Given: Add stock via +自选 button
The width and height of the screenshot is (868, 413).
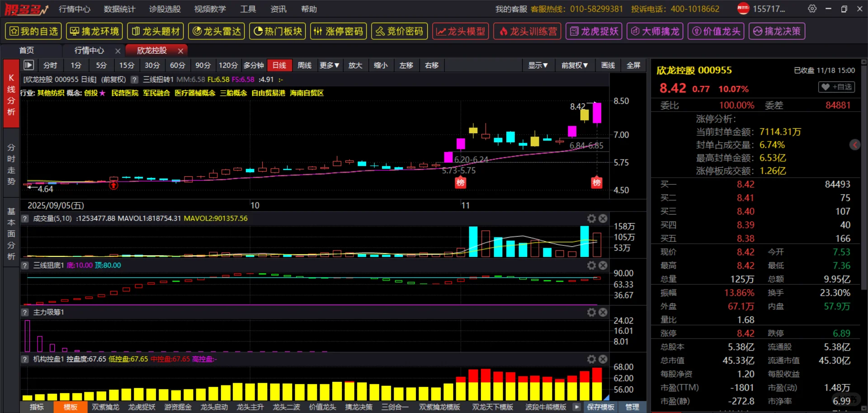Looking at the screenshot, I should click(836, 87).
